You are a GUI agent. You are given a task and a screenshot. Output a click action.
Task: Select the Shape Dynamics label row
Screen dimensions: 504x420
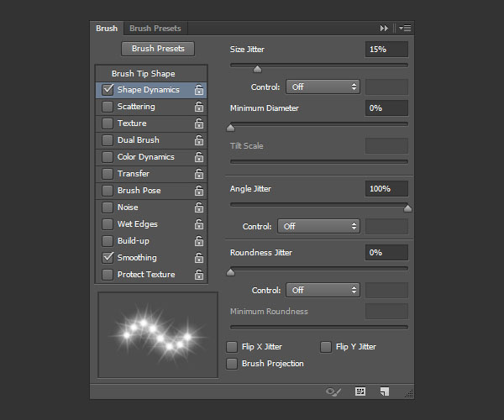pyautogui.click(x=148, y=90)
